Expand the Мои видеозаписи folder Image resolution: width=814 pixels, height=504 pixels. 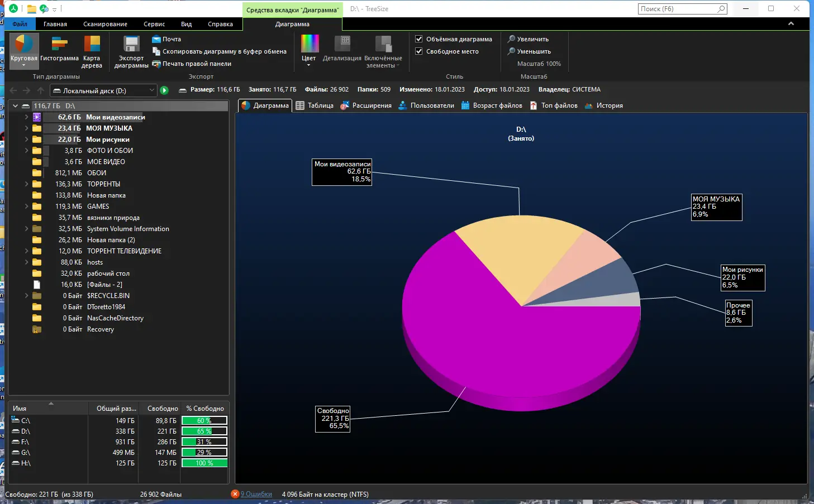[x=26, y=117]
